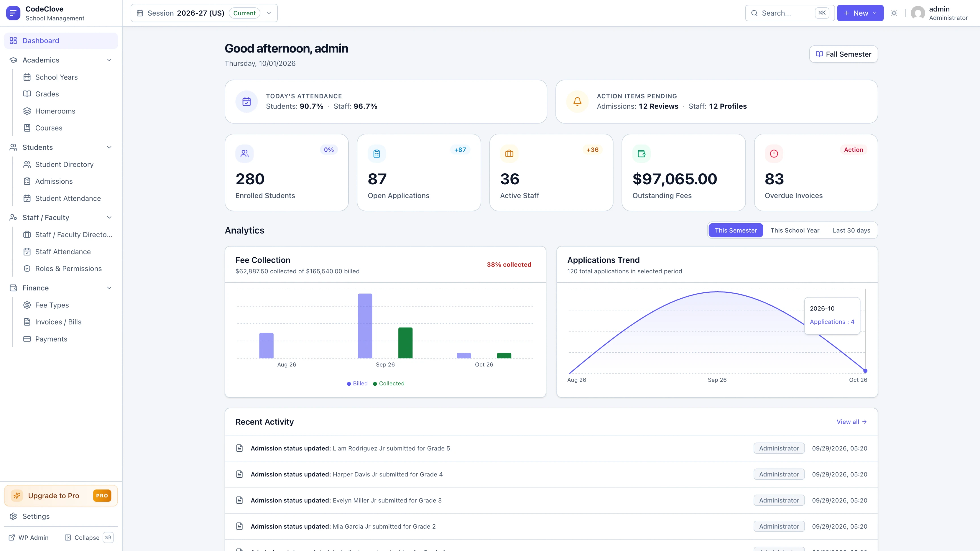Open WP Admin link
This screenshot has width=980, height=551.
click(29, 537)
